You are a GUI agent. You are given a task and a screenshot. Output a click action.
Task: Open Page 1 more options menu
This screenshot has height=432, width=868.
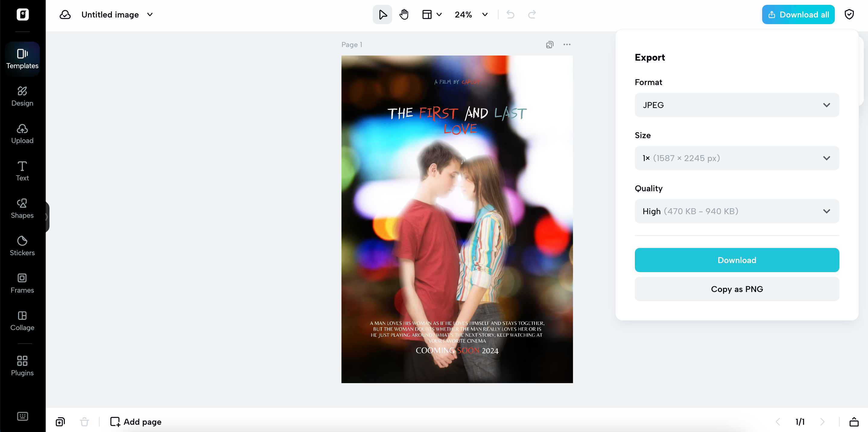566,44
